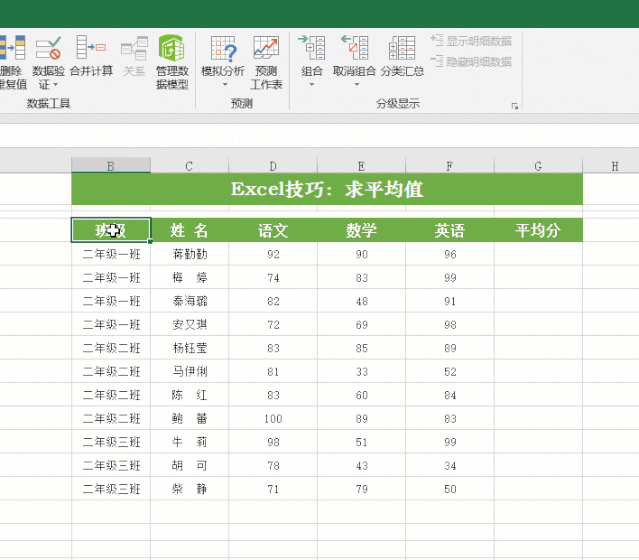Viewport: 639px width, 560px height.
Task: Select 英语 score 50 for 柴 静
Action: coord(450,489)
